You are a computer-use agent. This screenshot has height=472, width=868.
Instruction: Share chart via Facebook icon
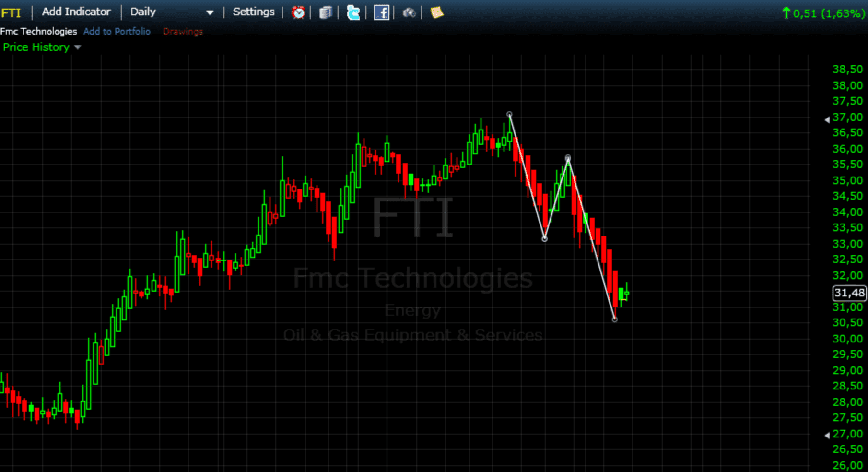(x=381, y=12)
